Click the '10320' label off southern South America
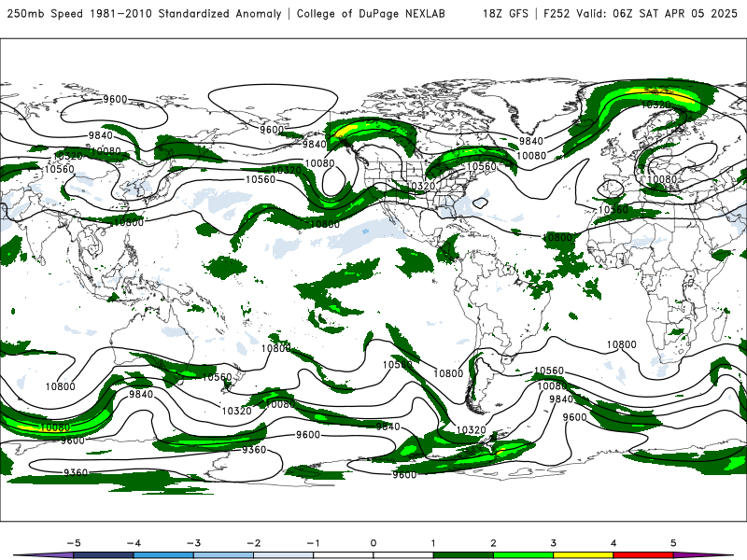The height and width of the screenshot is (560, 747). click(x=471, y=430)
